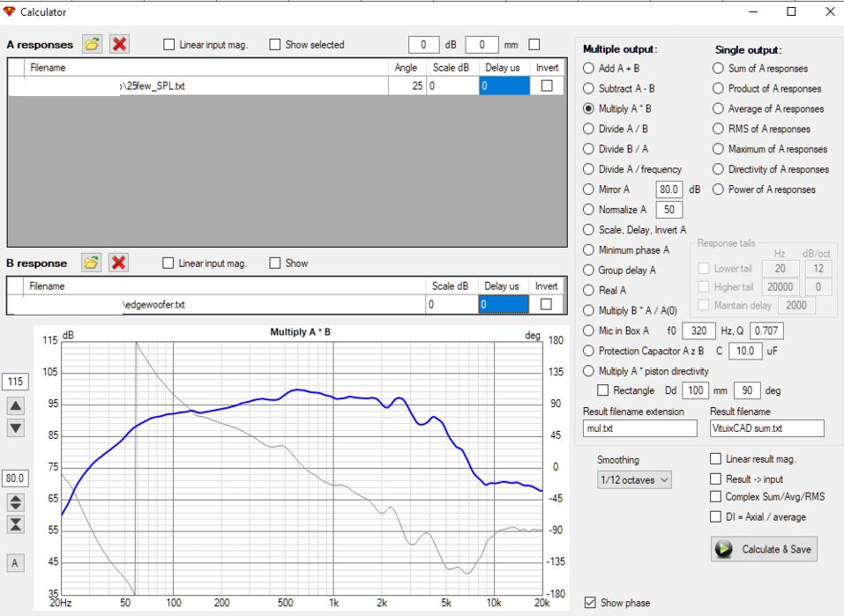Click Result filename extension field mul.txt

(x=639, y=428)
